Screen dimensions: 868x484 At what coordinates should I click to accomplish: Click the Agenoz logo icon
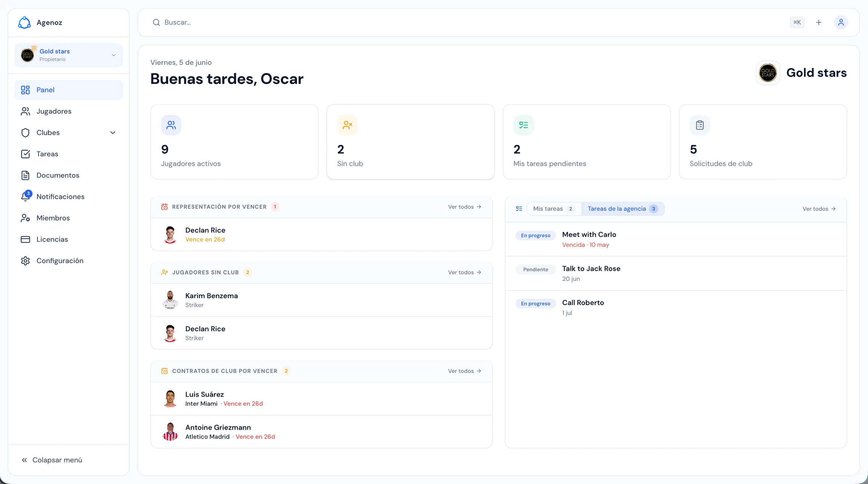click(24, 22)
